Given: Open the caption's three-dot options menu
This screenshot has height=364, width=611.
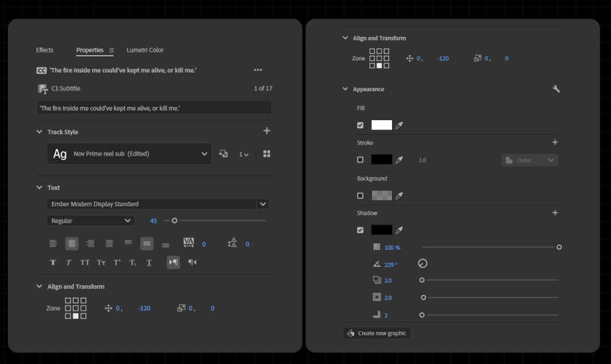Looking at the screenshot, I should tap(258, 70).
